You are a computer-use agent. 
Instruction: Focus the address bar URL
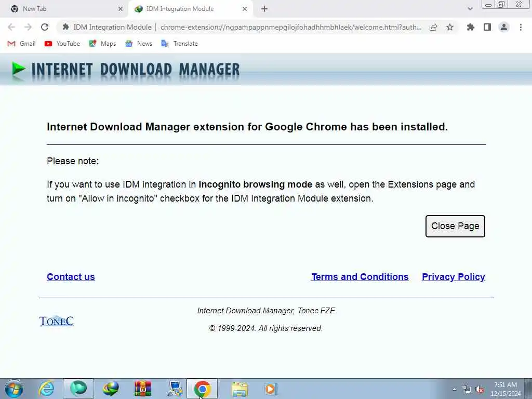(x=291, y=27)
